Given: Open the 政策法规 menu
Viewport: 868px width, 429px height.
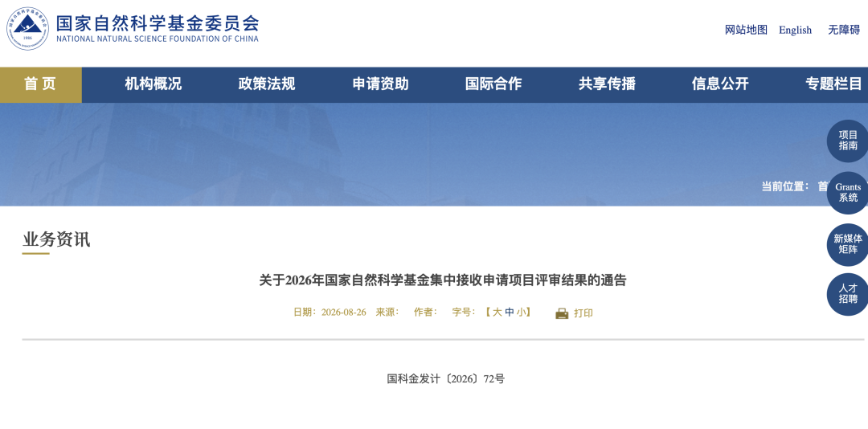Looking at the screenshot, I should pyautogui.click(x=267, y=84).
